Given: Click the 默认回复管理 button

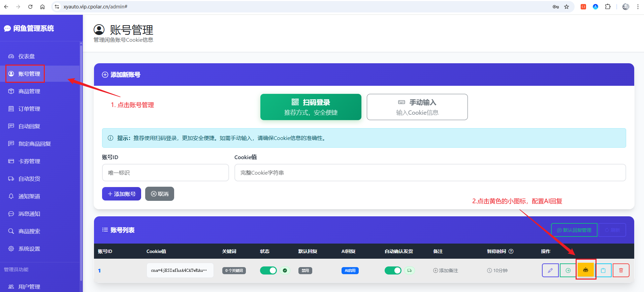Looking at the screenshot, I should [574, 230].
